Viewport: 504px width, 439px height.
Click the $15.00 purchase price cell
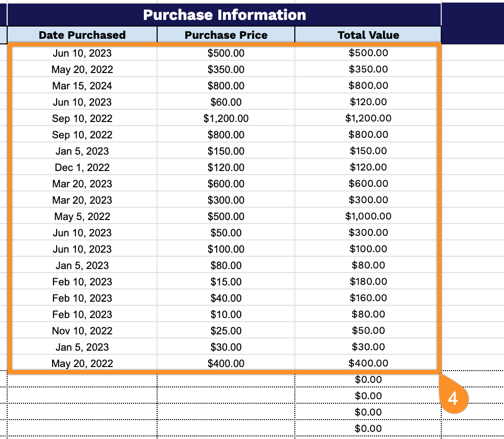point(226,282)
